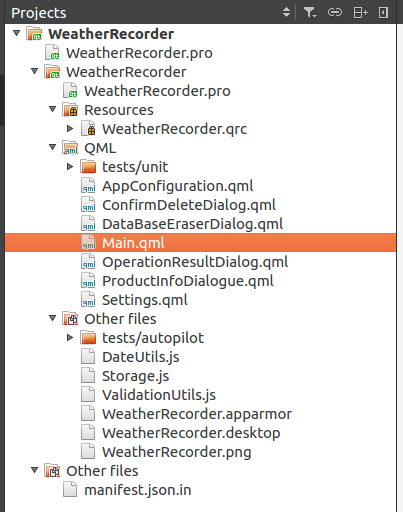The image size is (403, 512).
Task: Expand WeatherRecorder.qrc resource file
Action: tap(70, 128)
